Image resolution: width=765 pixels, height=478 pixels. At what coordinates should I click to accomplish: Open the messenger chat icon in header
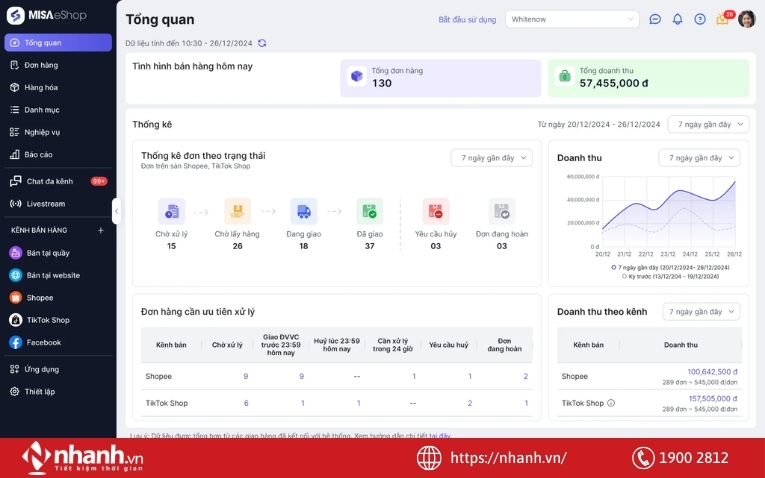[655, 19]
